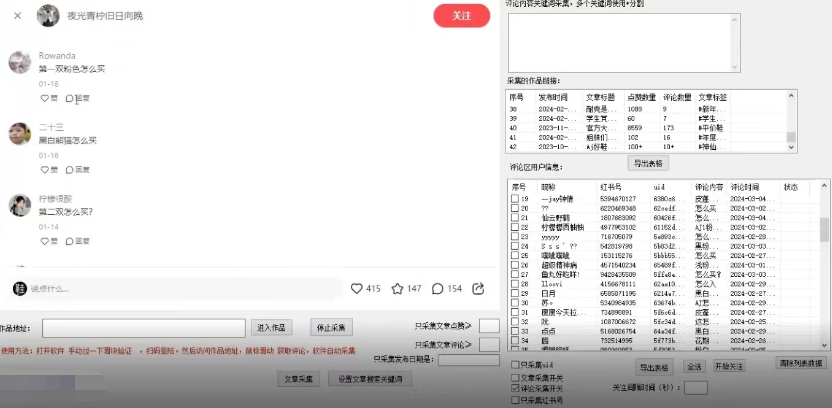Enable the 文章采集开关 checkbox
The height and width of the screenshot is (408, 832).
point(514,377)
